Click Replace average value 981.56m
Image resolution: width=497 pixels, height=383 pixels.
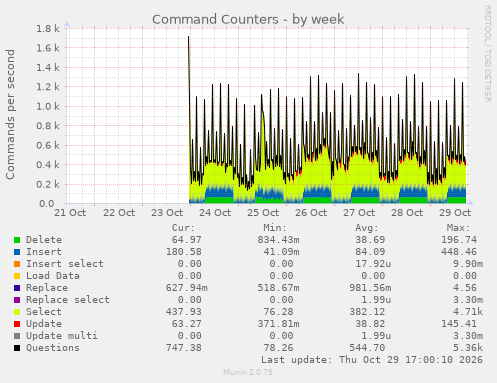click(370, 288)
